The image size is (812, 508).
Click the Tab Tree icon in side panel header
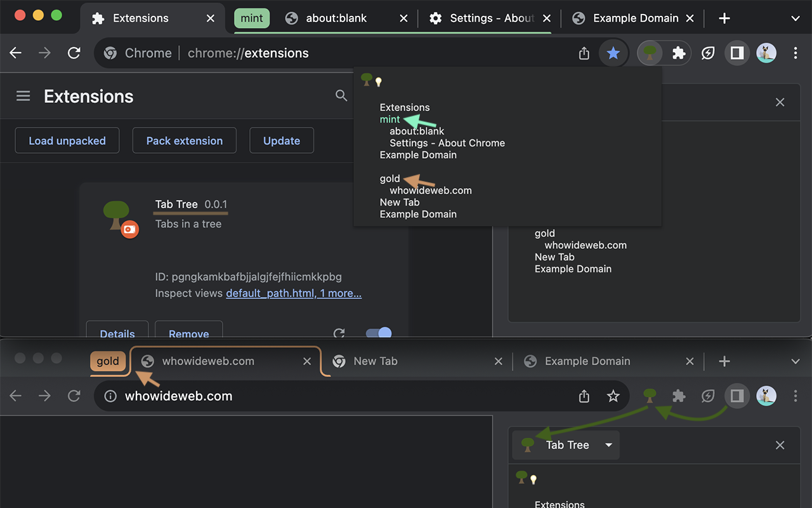click(528, 444)
